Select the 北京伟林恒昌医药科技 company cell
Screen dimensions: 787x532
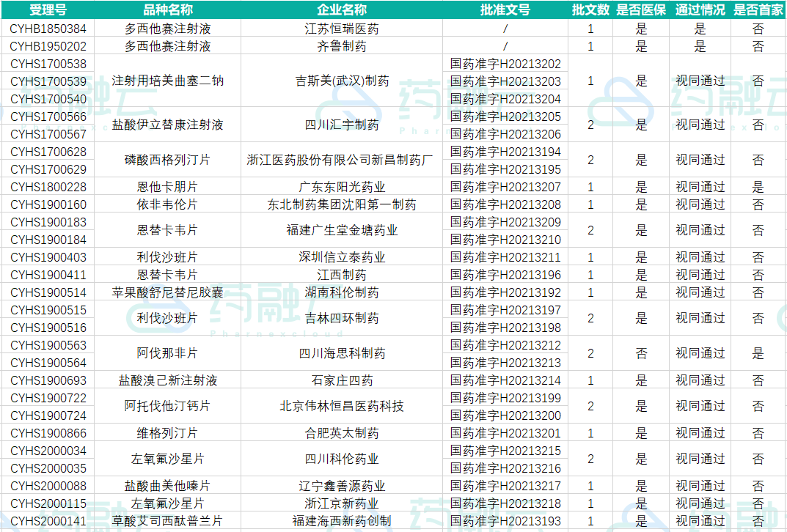pyautogui.click(x=342, y=406)
